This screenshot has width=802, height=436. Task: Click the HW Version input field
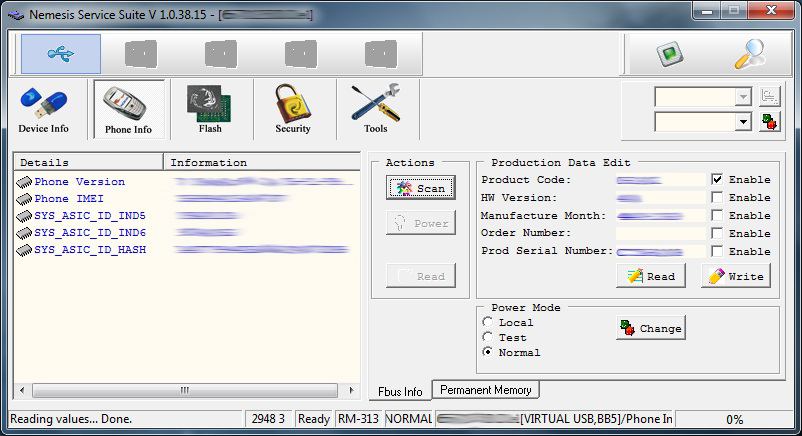660,198
